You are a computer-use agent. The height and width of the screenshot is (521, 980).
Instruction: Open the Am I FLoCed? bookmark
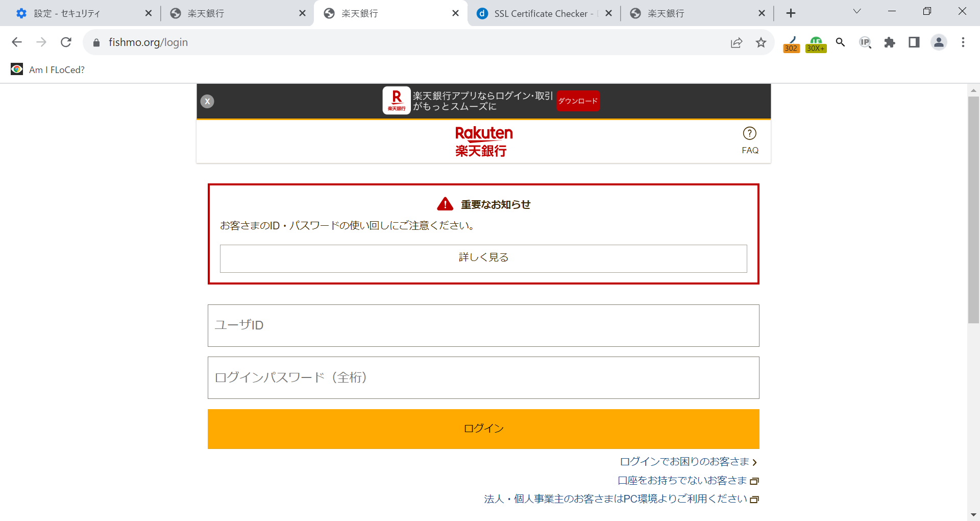click(48, 69)
